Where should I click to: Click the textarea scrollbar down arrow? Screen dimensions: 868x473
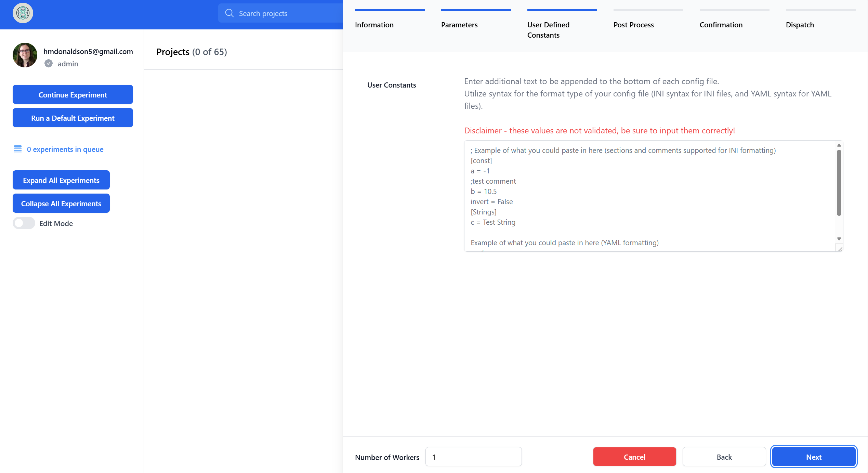pos(839,239)
